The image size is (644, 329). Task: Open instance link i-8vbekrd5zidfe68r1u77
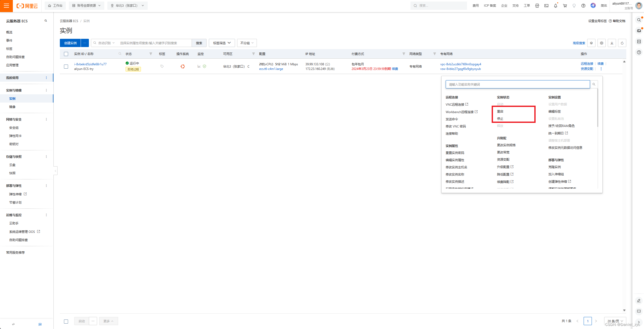click(90, 64)
